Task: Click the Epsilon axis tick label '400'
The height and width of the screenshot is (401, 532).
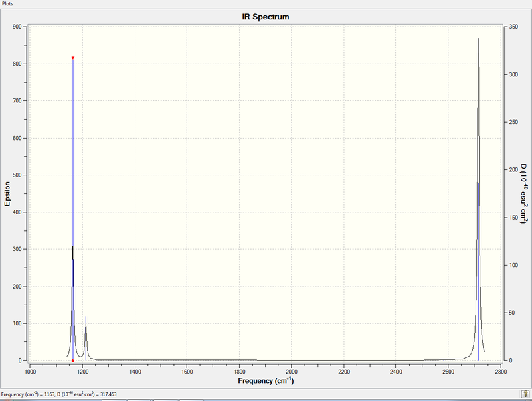Action: tap(17, 212)
